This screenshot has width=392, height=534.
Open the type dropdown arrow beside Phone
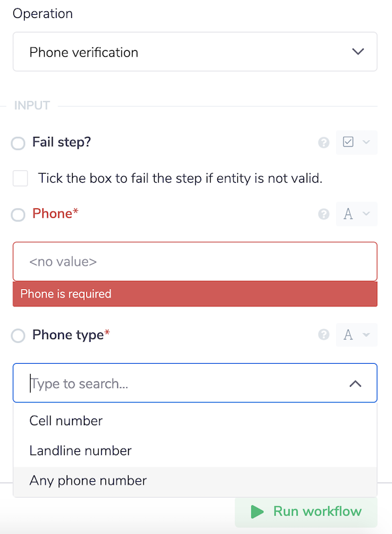365,214
